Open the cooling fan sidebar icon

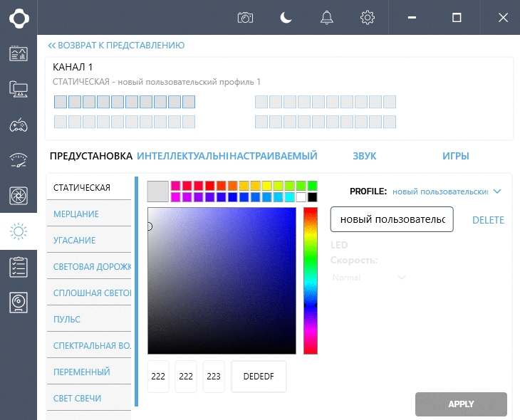click(19, 196)
